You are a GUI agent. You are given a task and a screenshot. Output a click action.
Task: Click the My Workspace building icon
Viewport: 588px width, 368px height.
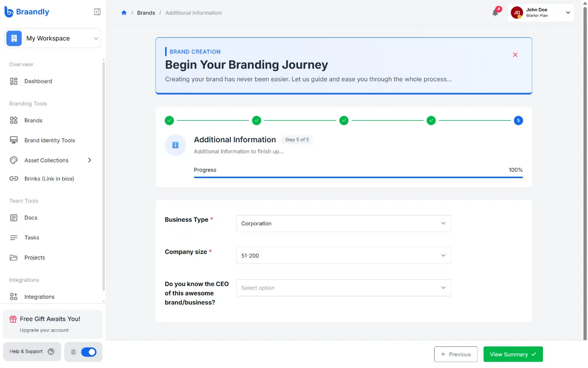coord(14,38)
